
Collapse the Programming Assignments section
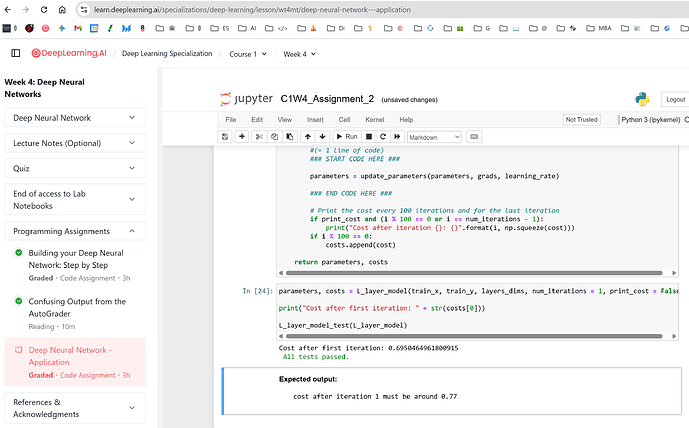[x=75, y=231]
